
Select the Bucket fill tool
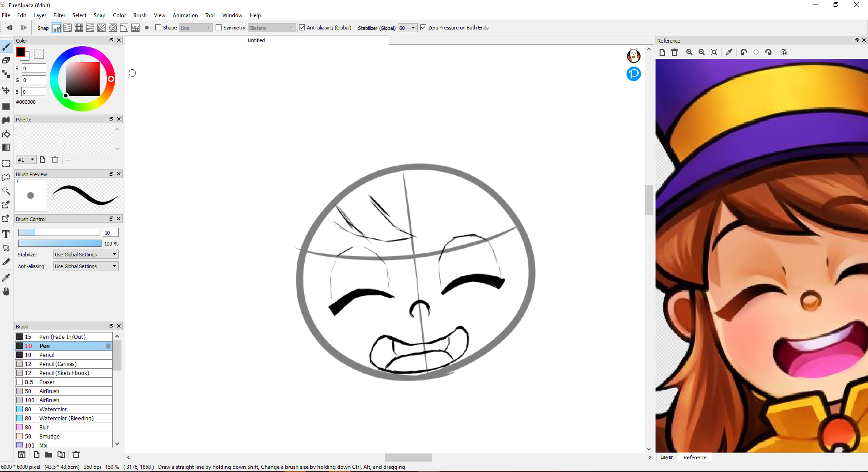pos(6,134)
